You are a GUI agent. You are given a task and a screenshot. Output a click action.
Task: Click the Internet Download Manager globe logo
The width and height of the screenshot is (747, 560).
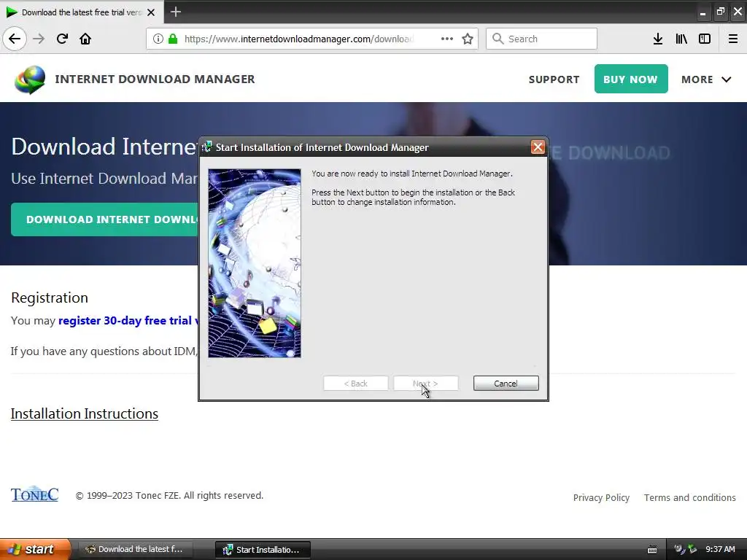coord(30,79)
